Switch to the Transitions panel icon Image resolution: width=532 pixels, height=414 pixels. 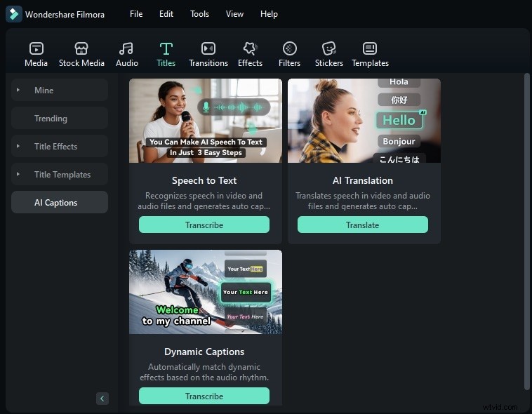click(208, 48)
